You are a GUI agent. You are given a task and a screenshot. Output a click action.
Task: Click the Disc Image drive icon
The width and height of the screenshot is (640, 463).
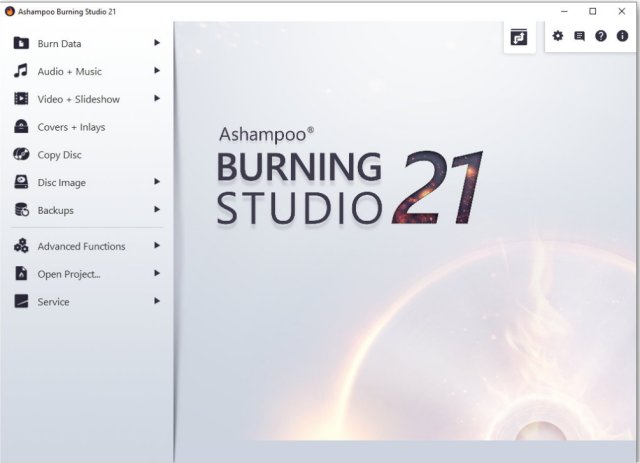(x=21, y=182)
